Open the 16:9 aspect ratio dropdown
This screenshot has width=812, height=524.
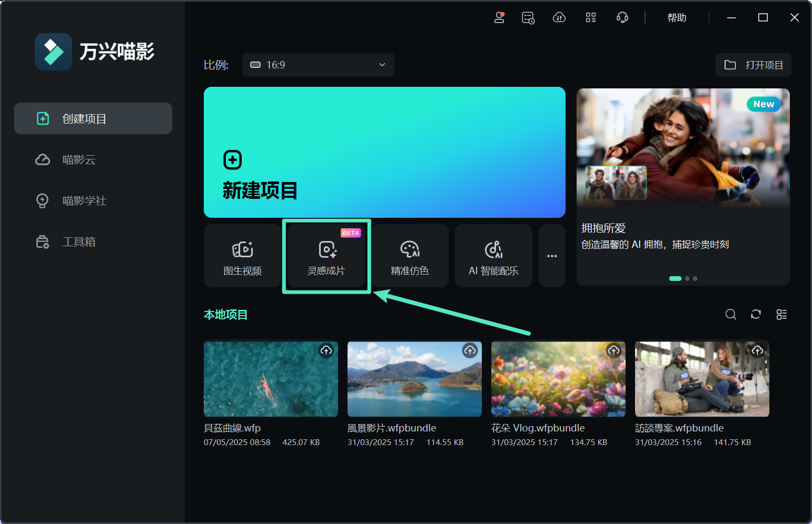pos(318,65)
